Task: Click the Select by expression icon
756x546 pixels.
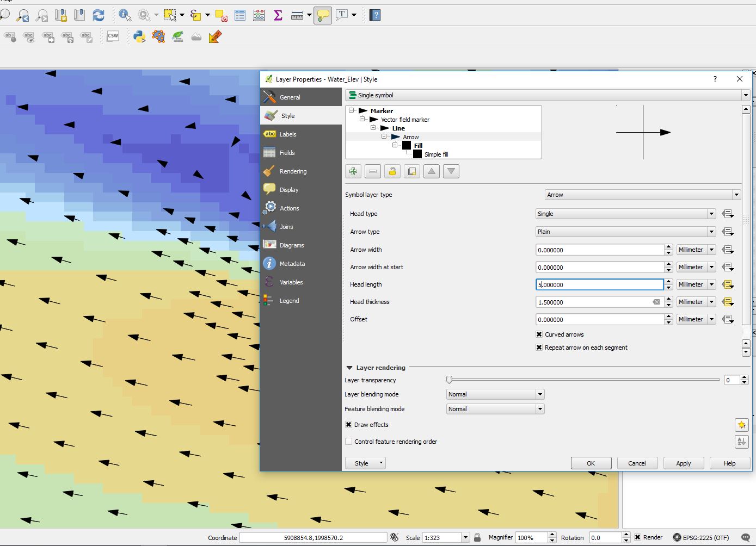Action: click(196, 15)
